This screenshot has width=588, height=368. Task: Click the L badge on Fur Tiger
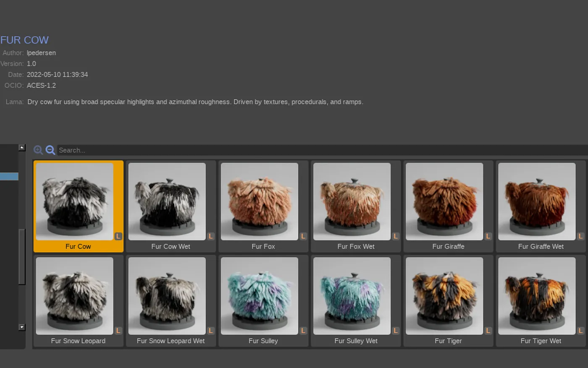488,331
